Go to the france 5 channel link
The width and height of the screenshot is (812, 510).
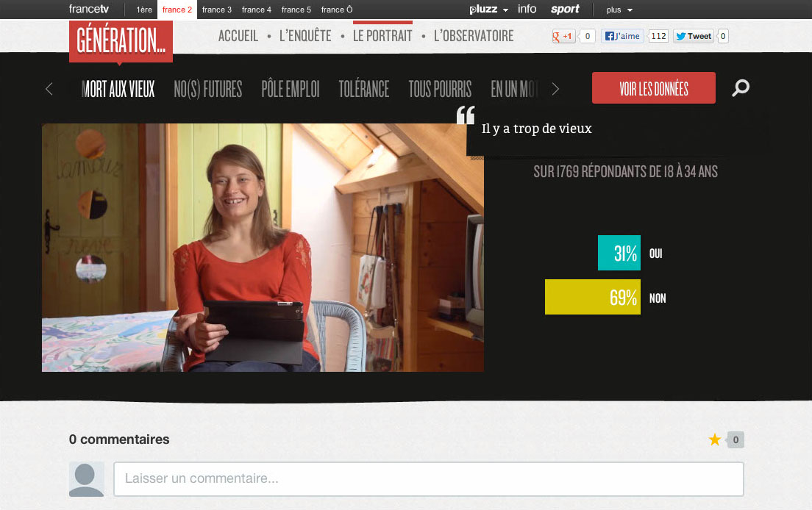pyautogui.click(x=296, y=10)
